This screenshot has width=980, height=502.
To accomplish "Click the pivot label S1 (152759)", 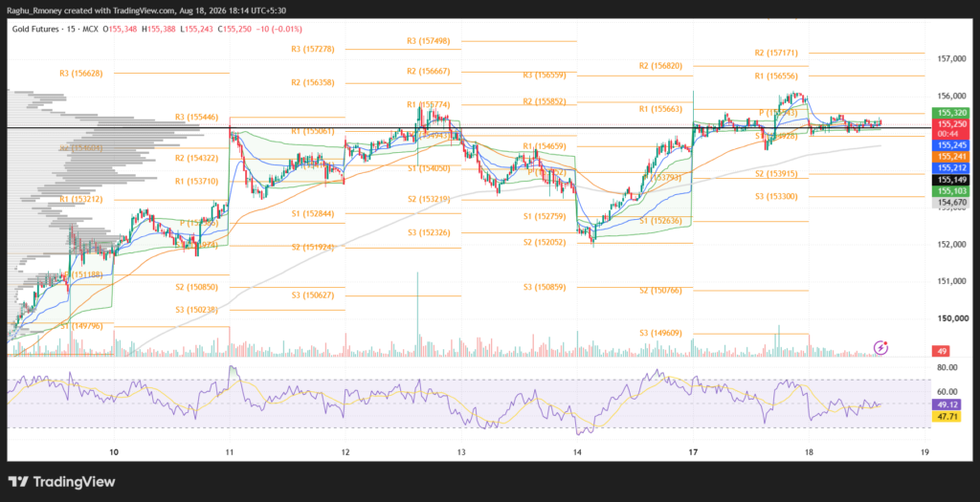I will point(545,217).
